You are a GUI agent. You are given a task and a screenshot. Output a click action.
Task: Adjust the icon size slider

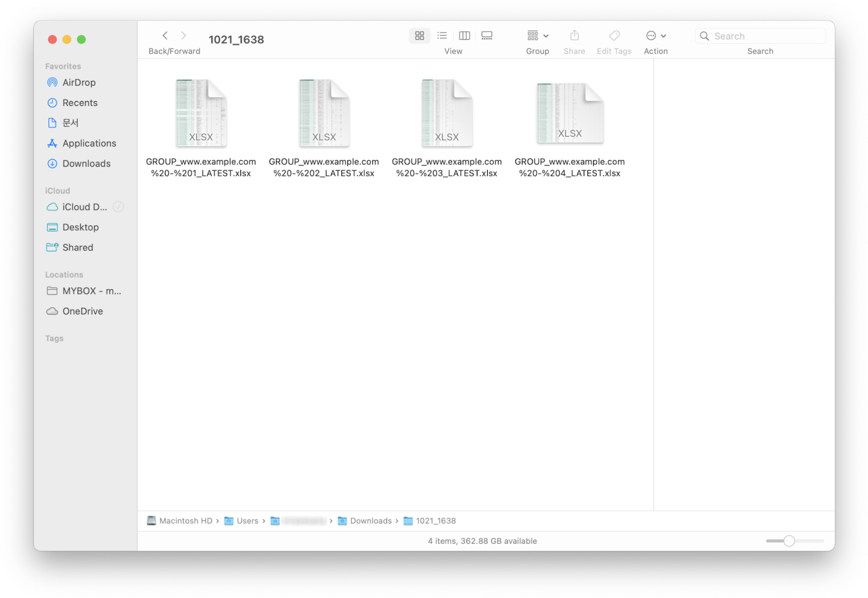[789, 541]
